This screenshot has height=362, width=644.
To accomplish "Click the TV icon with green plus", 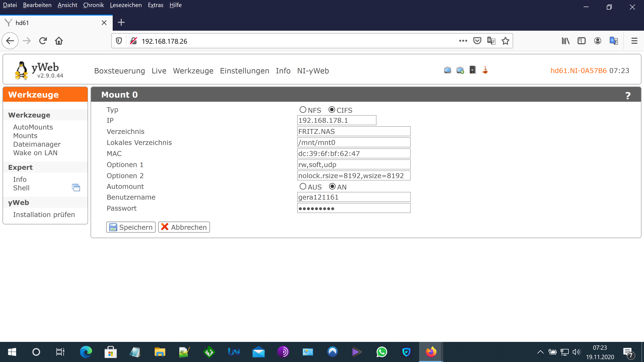I will (460, 70).
